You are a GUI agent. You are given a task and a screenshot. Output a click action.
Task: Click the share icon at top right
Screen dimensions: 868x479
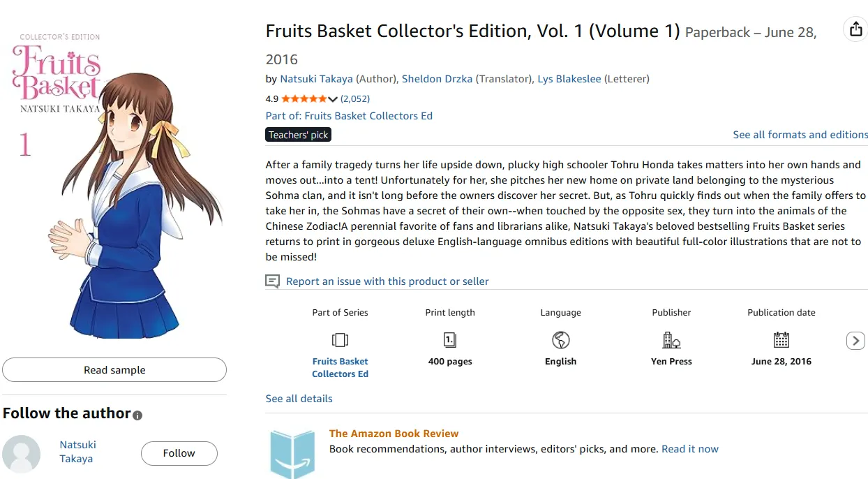[855, 29]
